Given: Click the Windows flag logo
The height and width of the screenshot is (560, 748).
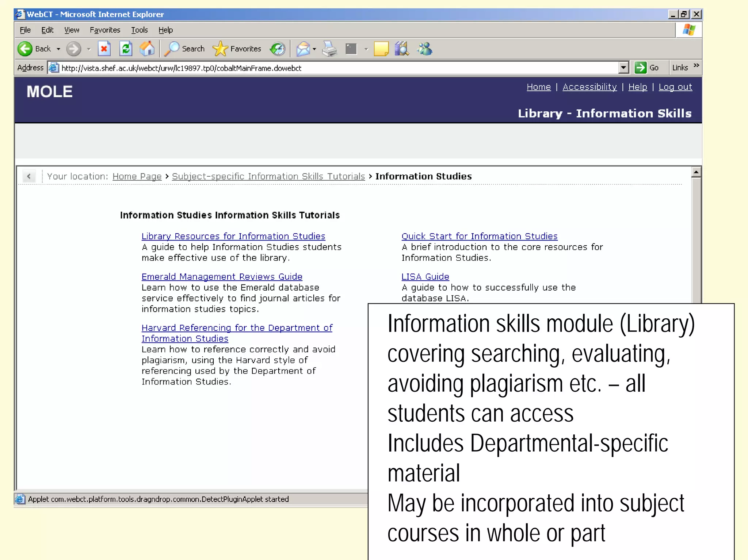Looking at the screenshot, I should tap(689, 30).
